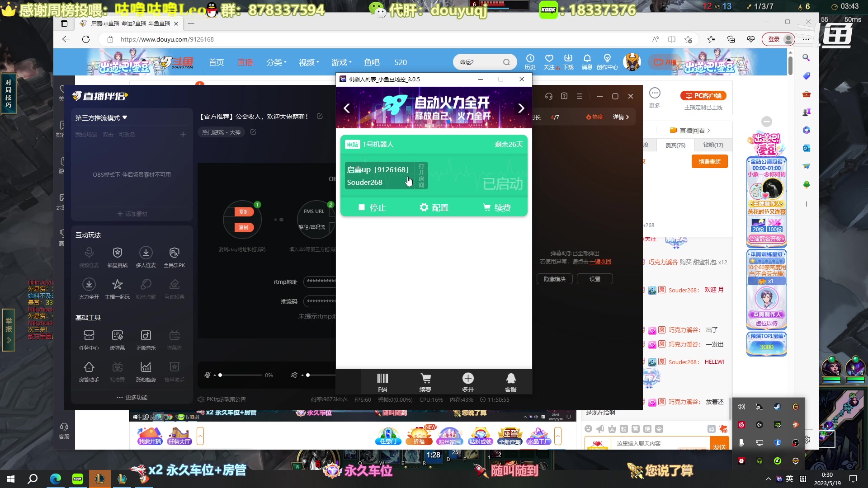Click 多开 plus icon in robot window
868x488 pixels.
pyautogui.click(x=468, y=382)
